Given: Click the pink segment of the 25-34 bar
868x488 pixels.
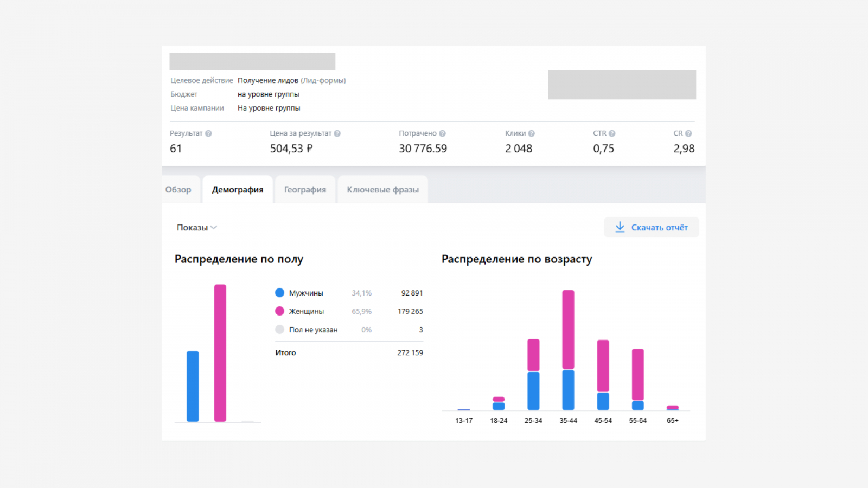Looking at the screenshot, I should [x=533, y=355].
